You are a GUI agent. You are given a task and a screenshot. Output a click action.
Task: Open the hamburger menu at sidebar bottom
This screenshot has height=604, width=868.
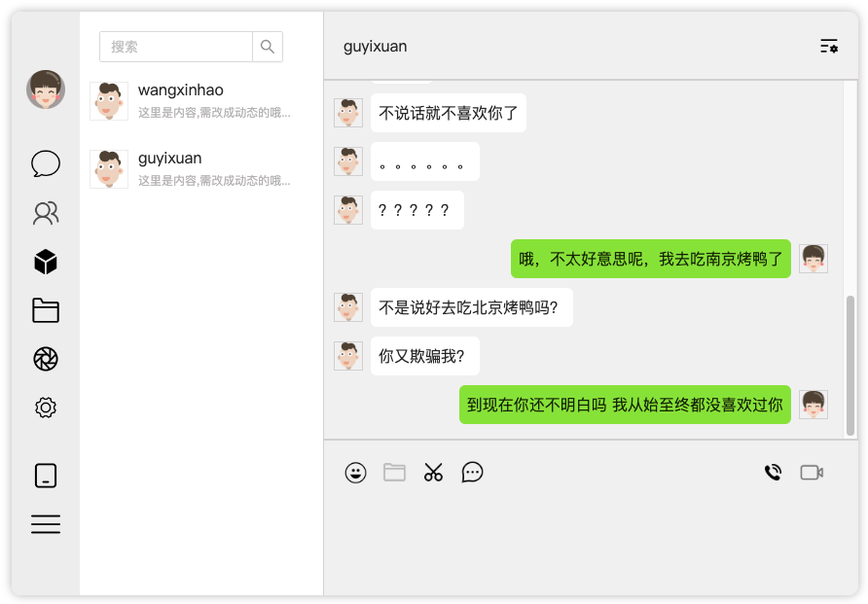click(46, 524)
